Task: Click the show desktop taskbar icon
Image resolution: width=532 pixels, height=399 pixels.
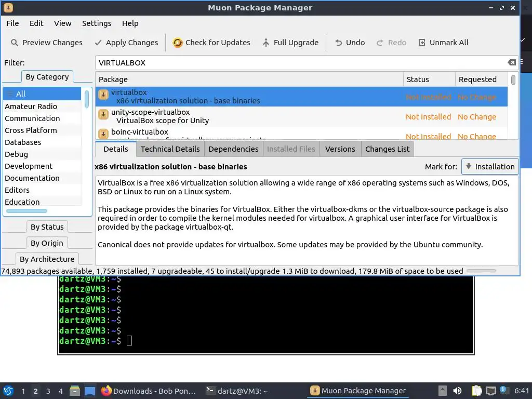Action: click(90, 391)
